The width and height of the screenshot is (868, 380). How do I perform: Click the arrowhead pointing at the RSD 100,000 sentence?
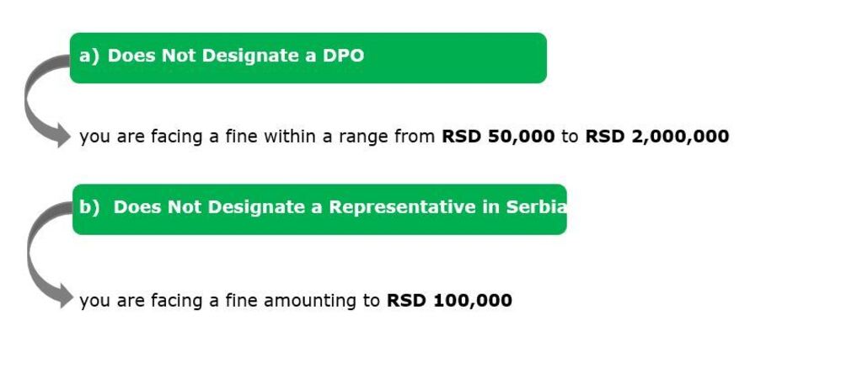pos(66,296)
